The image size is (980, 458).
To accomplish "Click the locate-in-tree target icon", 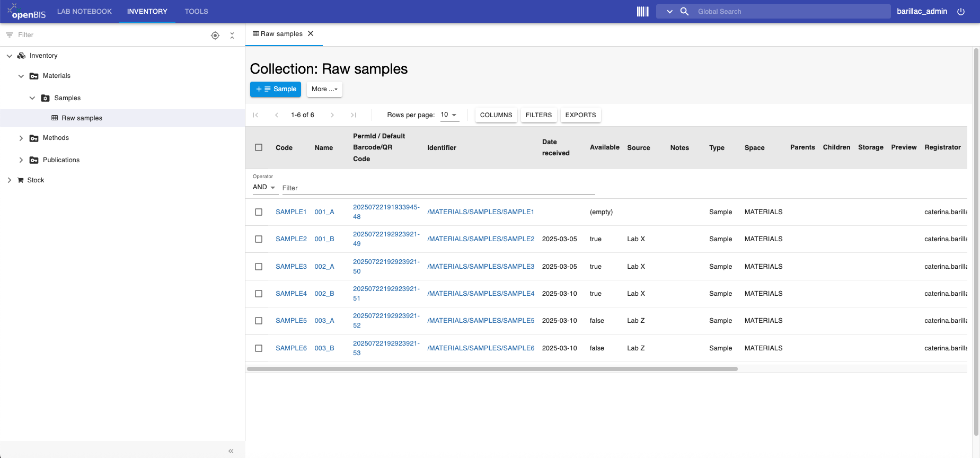I will click(215, 36).
